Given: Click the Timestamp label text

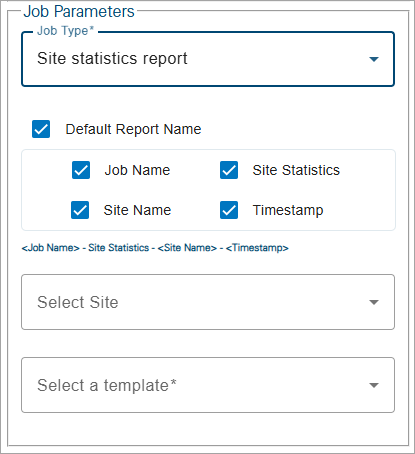Looking at the screenshot, I should click(288, 210).
